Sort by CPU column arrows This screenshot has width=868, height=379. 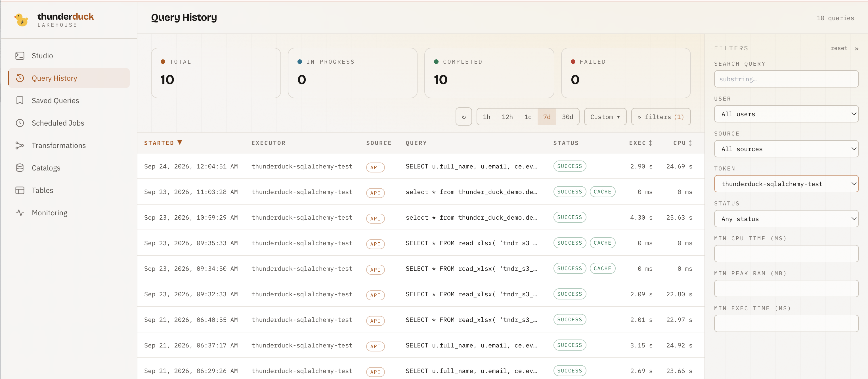pyautogui.click(x=690, y=143)
